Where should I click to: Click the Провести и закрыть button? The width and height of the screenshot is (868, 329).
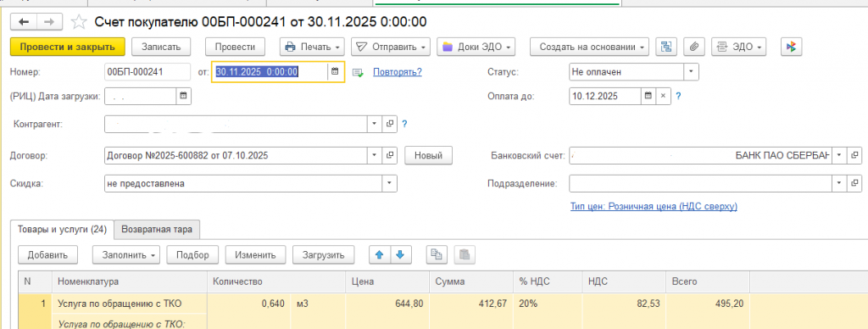click(68, 47)
